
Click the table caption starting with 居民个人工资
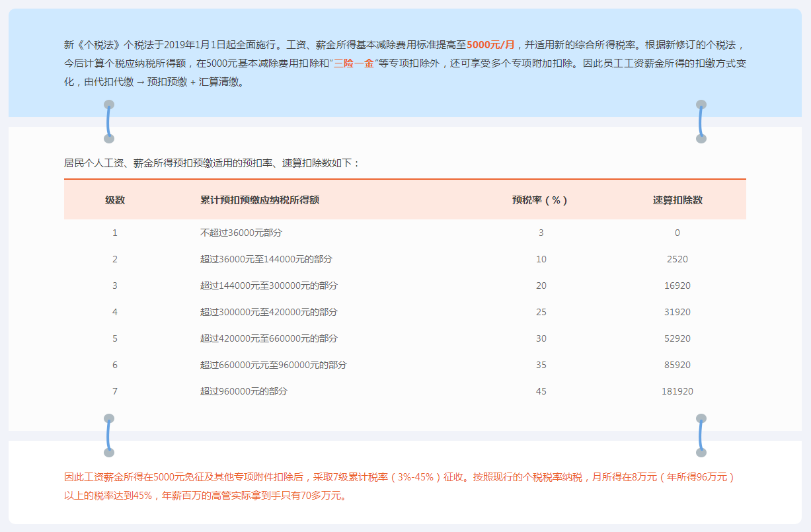(x=212, y=163)
